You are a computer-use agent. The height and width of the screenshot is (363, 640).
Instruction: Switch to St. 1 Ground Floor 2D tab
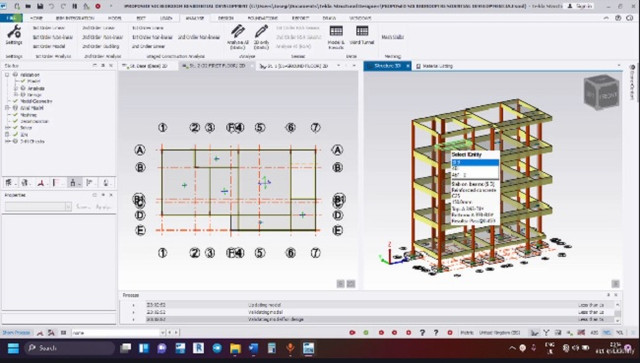296,66
